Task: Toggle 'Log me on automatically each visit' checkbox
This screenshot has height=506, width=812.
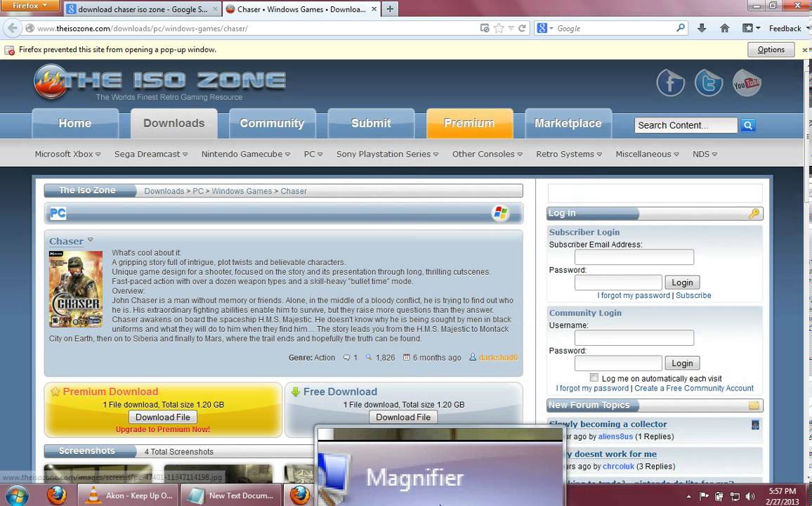Action: click(594, 377)
